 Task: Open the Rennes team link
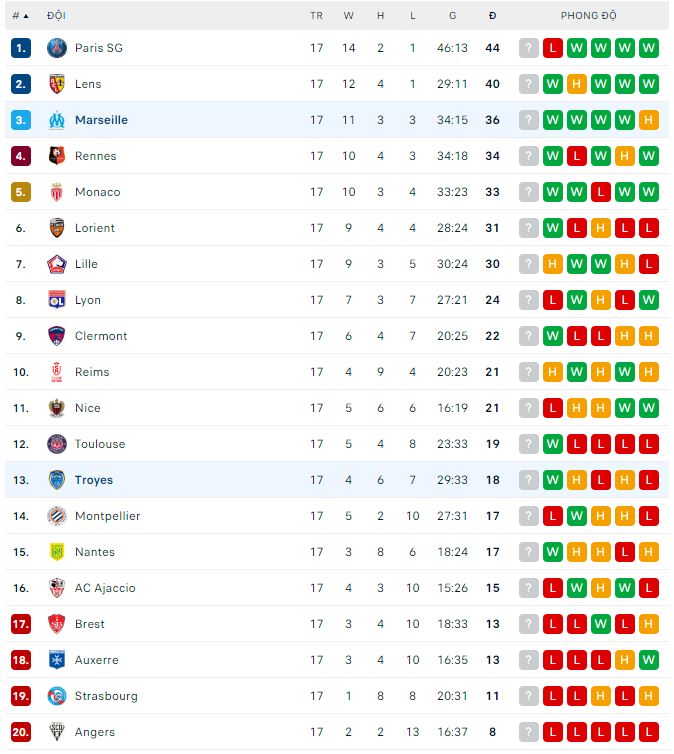[x=95, y=156]
